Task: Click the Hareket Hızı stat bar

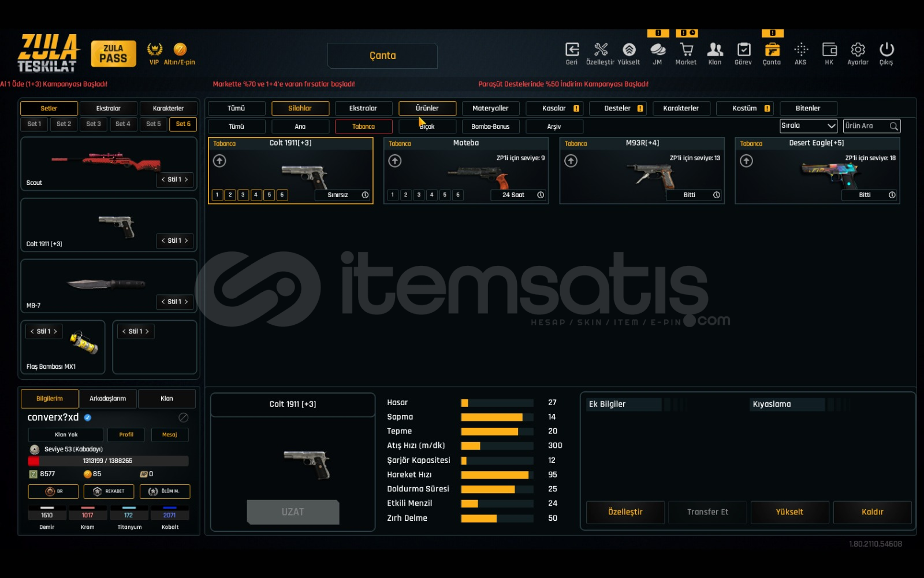Action: [497, 475]
